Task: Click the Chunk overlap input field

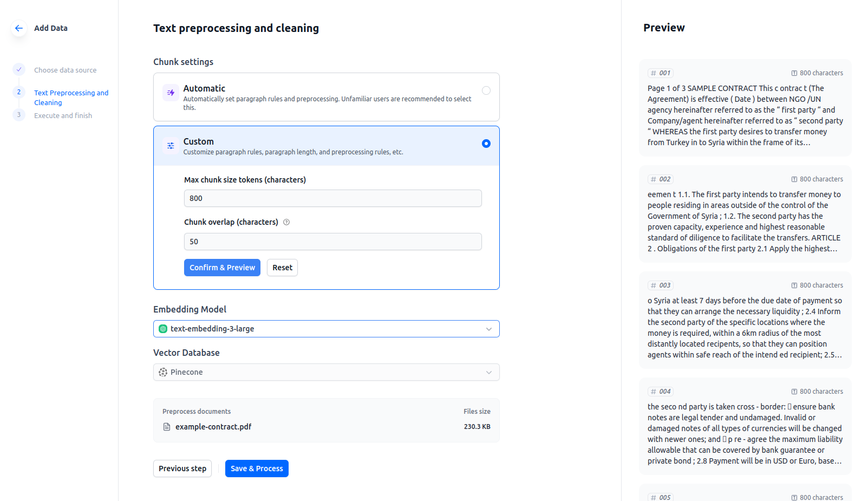Action: [x=332, y=242]
